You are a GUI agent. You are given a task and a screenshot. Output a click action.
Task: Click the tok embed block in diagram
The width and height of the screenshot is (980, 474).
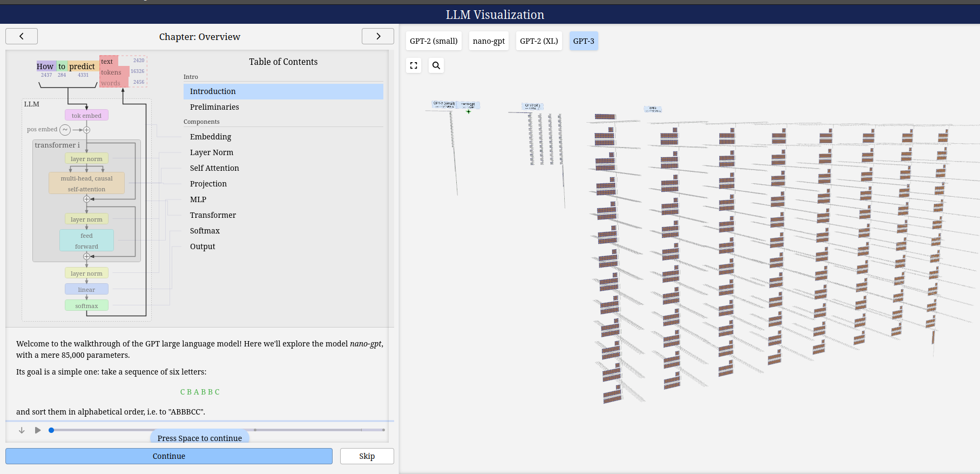[x=86, y=115]
